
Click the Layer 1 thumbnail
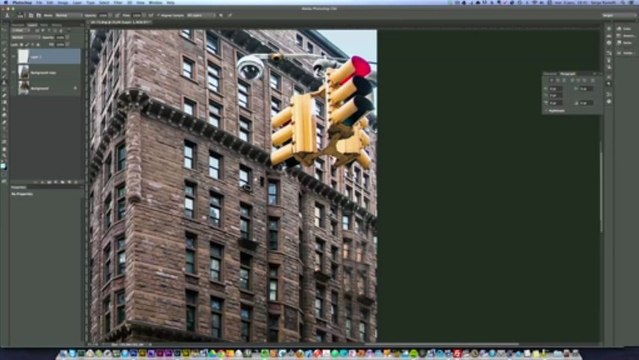click(23, 56)
